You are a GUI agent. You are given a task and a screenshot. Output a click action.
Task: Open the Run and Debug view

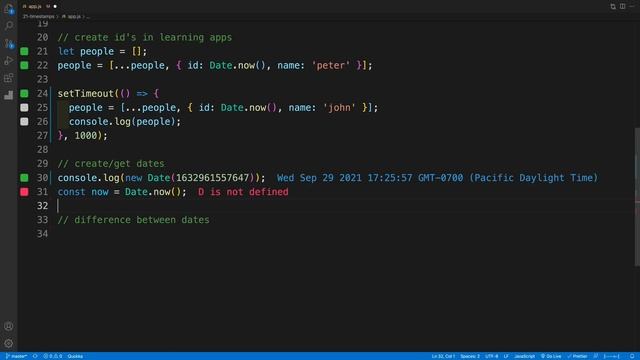pyautogui.click(x=9, y=60)
